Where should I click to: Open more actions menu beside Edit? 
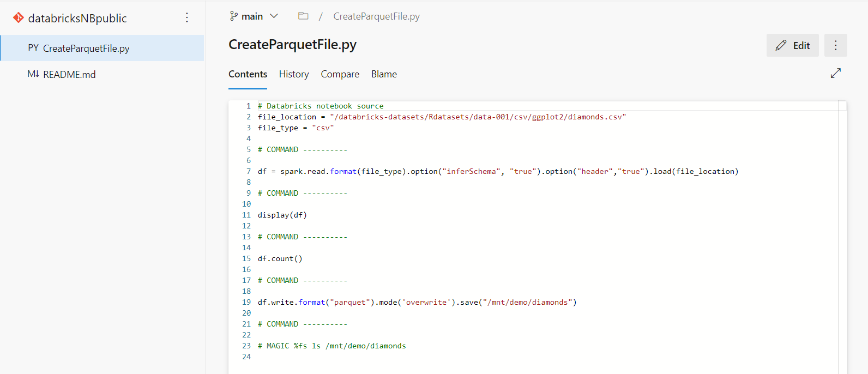(x=835, y=45)
